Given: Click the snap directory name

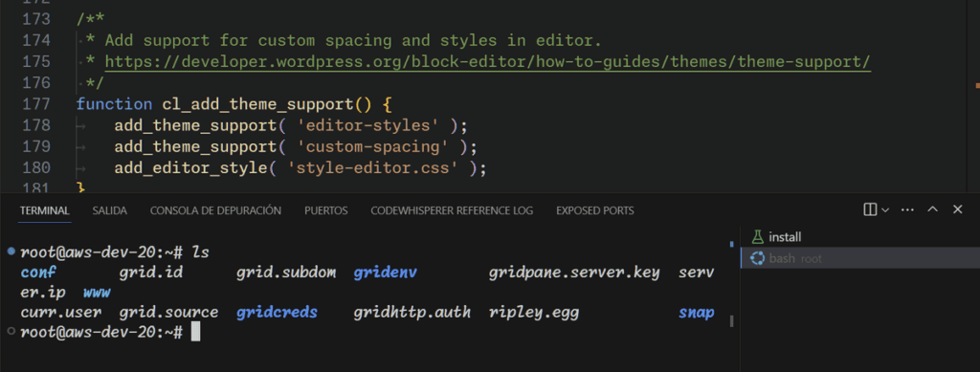Looking at the screenshot, I should [697, 312].
